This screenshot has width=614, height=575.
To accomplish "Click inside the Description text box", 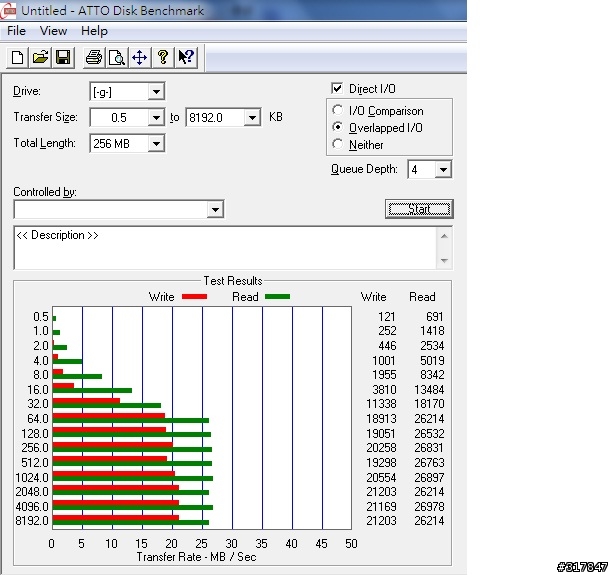I will (225, 248).
